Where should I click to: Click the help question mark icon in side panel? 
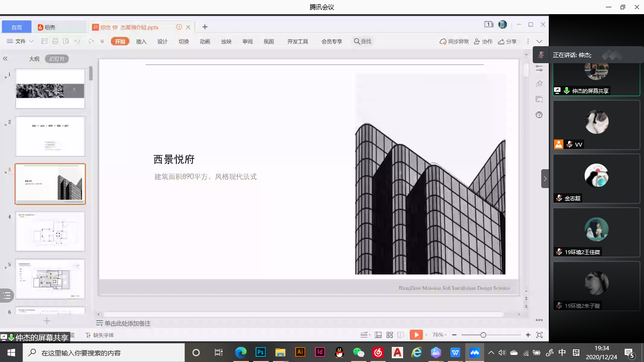click(x=539, y=115)
